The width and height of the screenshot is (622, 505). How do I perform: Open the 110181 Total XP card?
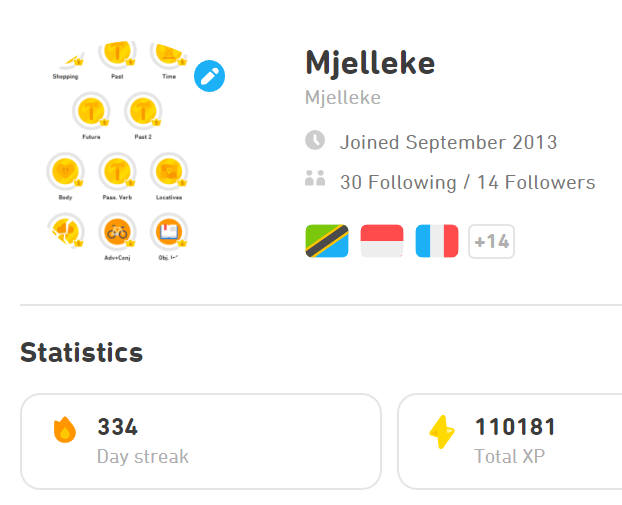tap(510, 442)
